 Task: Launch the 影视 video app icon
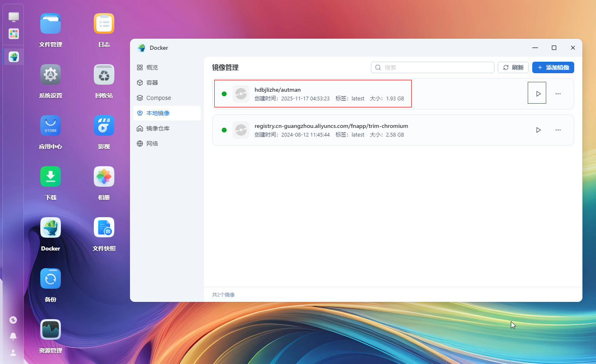[104, 126]
